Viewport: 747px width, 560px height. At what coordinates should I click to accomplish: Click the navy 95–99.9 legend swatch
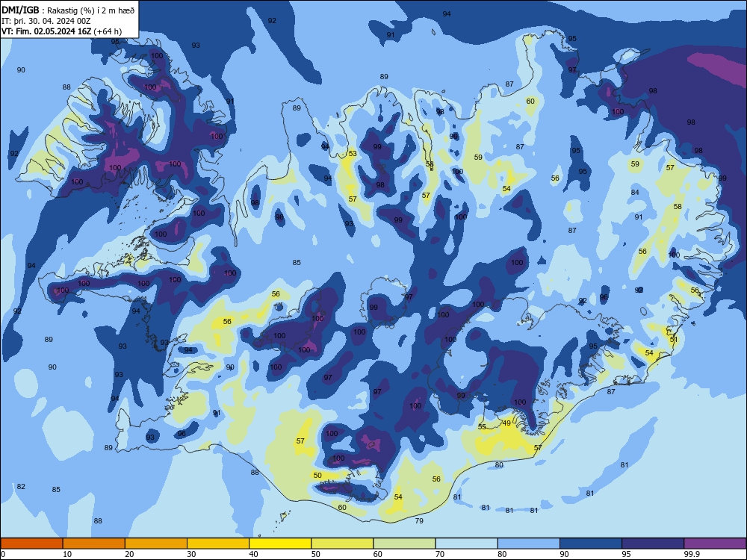pyautogui.click(x=653, y=544)
